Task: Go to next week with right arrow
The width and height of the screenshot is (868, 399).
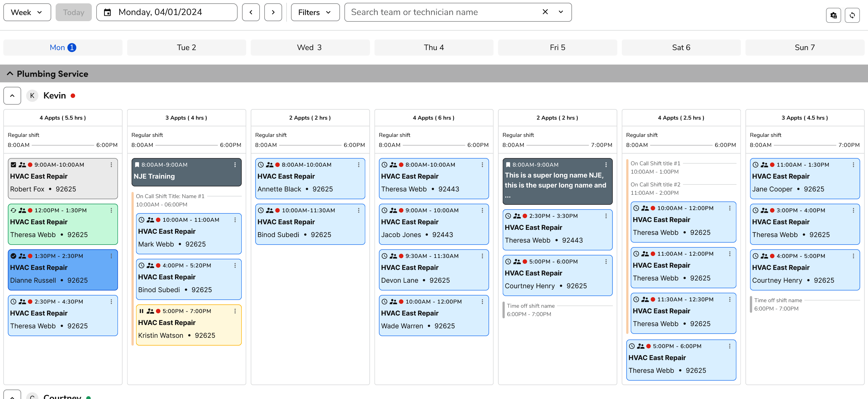Action: pyautogui.click(x=273, y=13)
